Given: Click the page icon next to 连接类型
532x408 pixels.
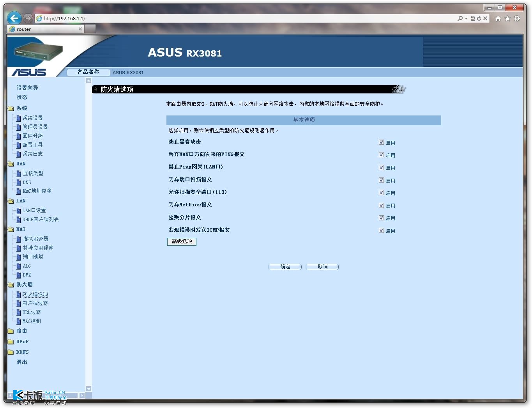Looking at the screenshot, I should [18, 173].
